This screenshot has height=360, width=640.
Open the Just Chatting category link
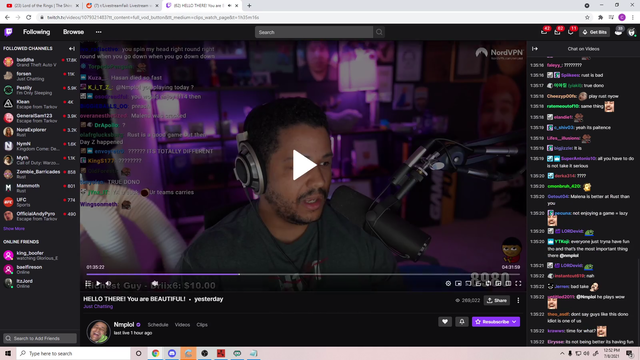[98, 307]
